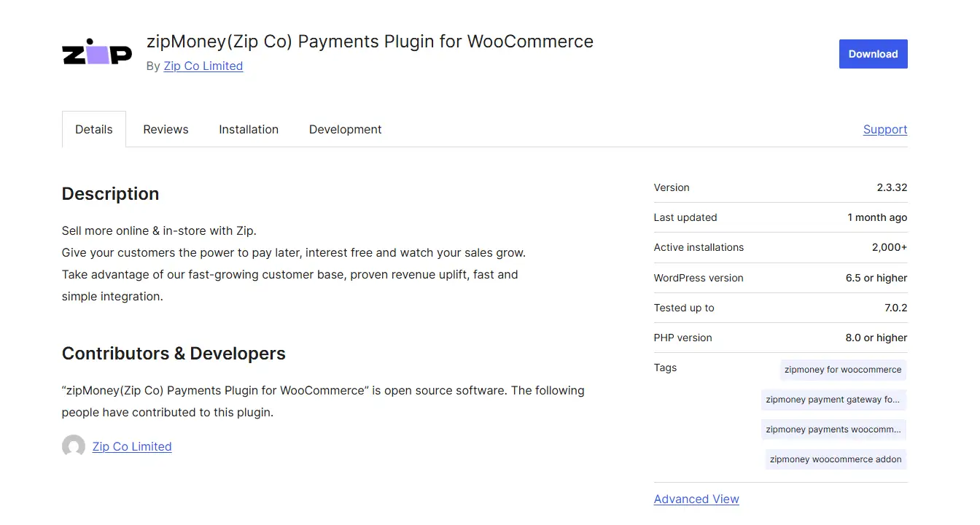Click the Contributors & Developers heading
Screen dimensions: 980x525
pyautogui.click(x=174, y=354)
